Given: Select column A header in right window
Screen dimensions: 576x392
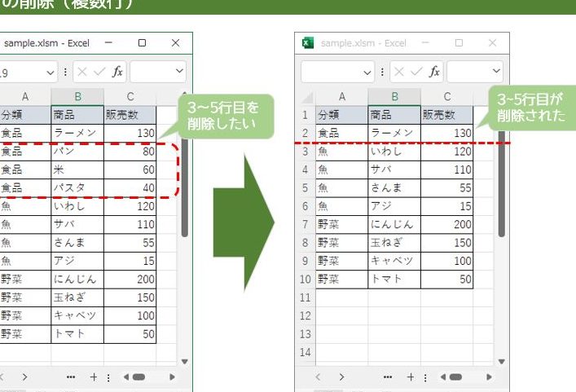Looking at the screenshot, I should 341,97.
